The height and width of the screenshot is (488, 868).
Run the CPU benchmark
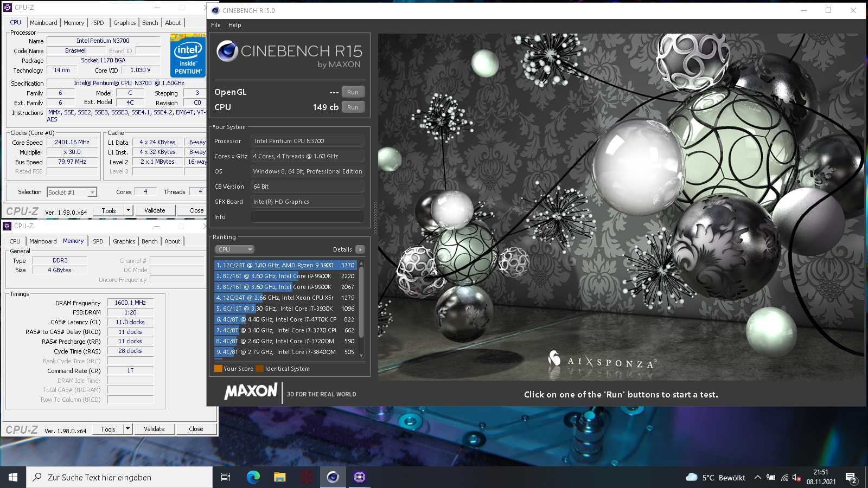(x=353, y=107)
